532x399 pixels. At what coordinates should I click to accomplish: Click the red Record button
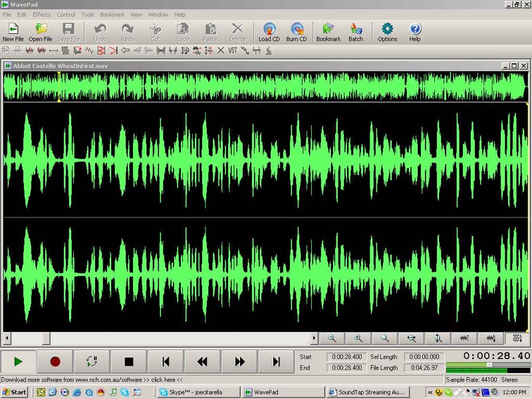[x=55, y=362]
